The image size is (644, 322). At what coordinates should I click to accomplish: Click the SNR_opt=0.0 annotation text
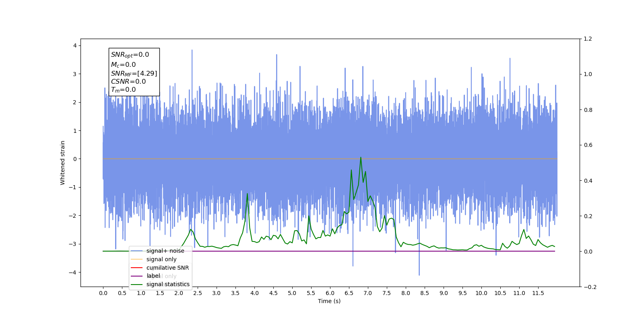click(x=130, y=55)
